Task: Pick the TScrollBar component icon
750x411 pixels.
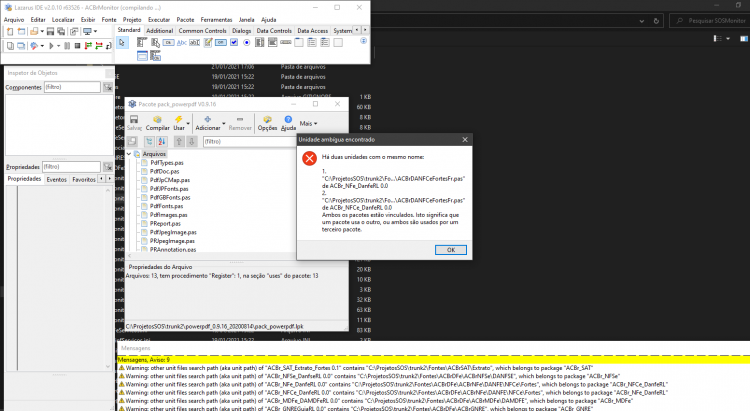Action: 286,43
